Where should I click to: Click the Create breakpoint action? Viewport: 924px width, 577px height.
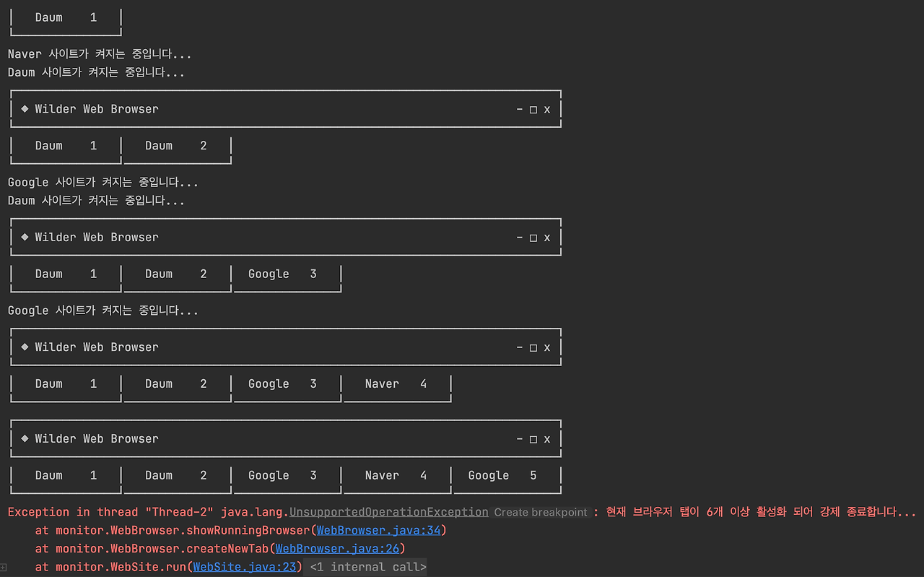coord(541,512)
